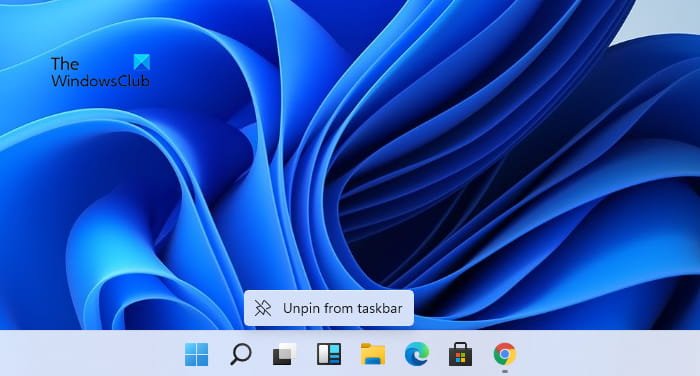The height and width of the screenshot is (376, 700).
Task: Open Task View on taskbar
Action: 284,354
